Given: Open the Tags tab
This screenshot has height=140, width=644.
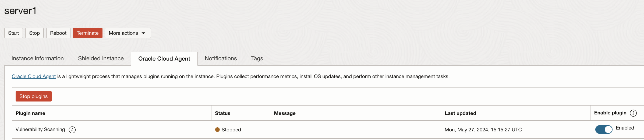Looking at the screenshot, I should (x=257, y=58).
